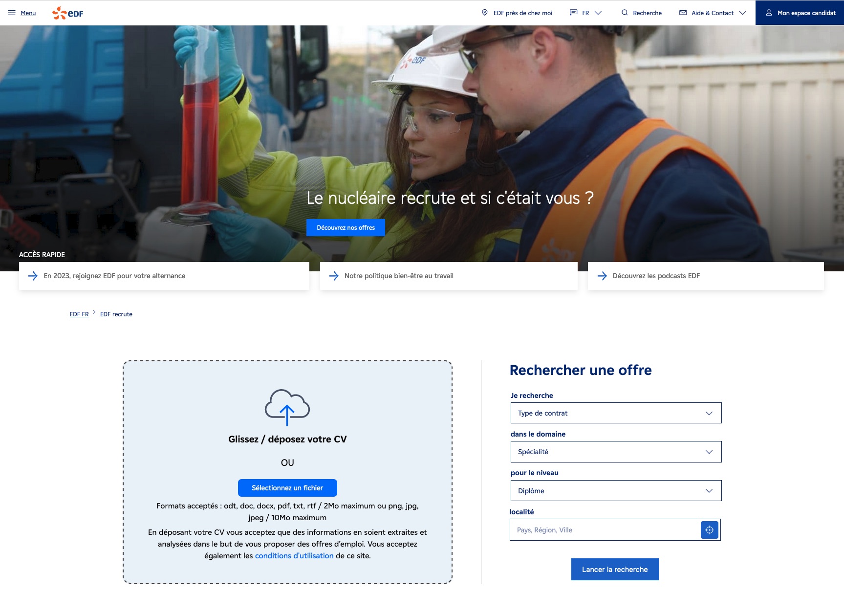This screenshot has width=844, height=616.
Task: Click the Pays, Région, Ville input field
Action: tap(605, 530)
